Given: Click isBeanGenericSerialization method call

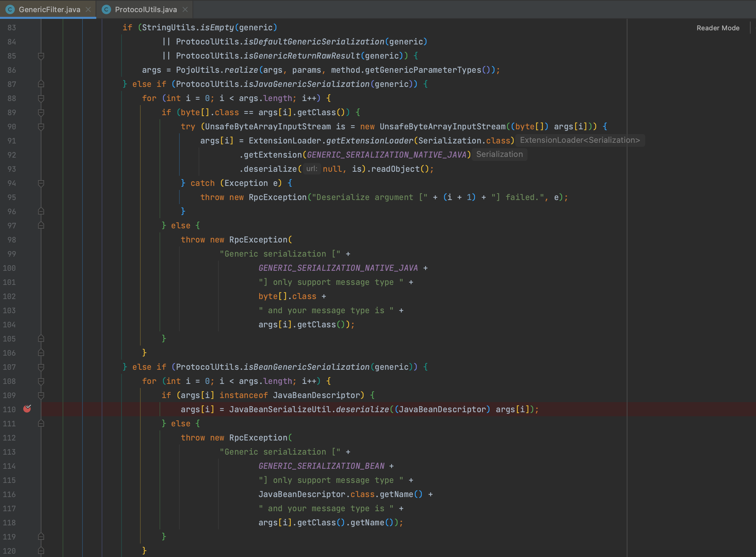Looking at the screenshot, I should pyautogui.click(x=306, y=367).
